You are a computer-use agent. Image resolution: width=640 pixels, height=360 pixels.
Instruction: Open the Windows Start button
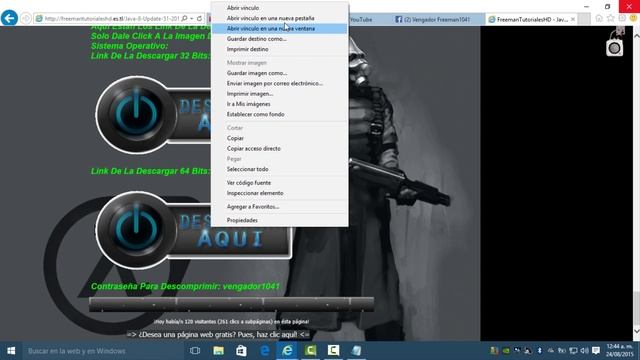point(11,351)
